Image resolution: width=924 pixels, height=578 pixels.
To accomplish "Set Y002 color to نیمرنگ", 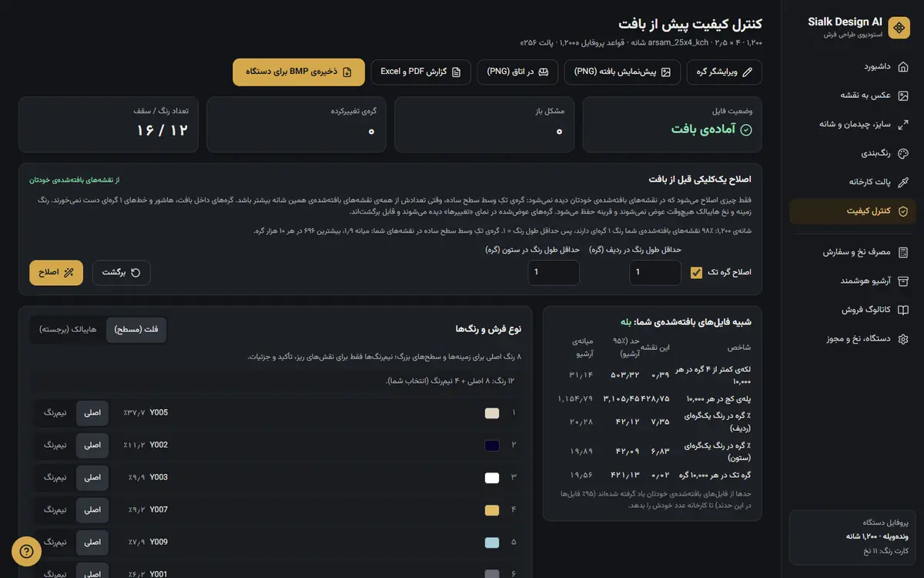I will click(55, 445).
